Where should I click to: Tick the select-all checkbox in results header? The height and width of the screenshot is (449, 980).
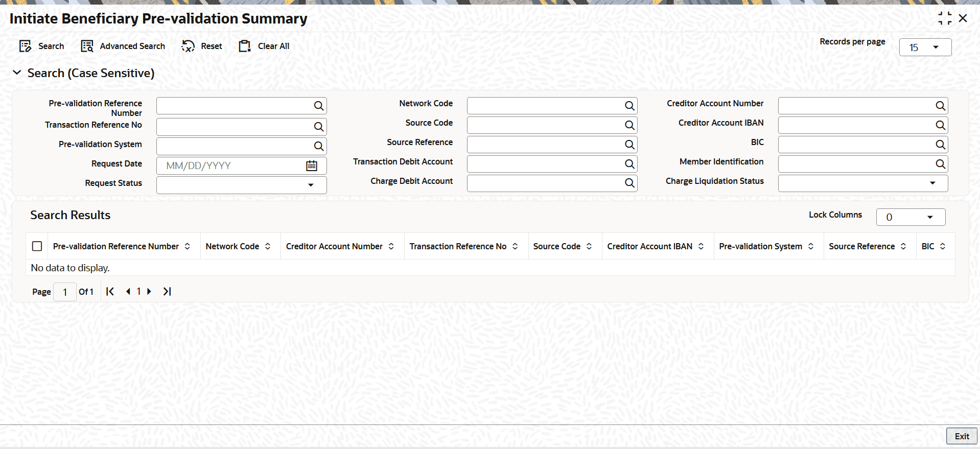click(x=37, y=246)
